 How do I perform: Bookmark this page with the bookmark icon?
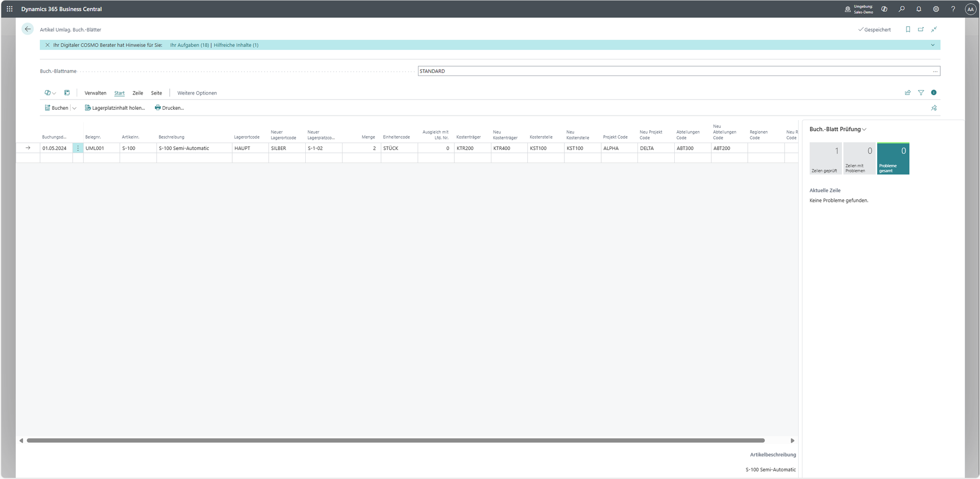[908, 29]
